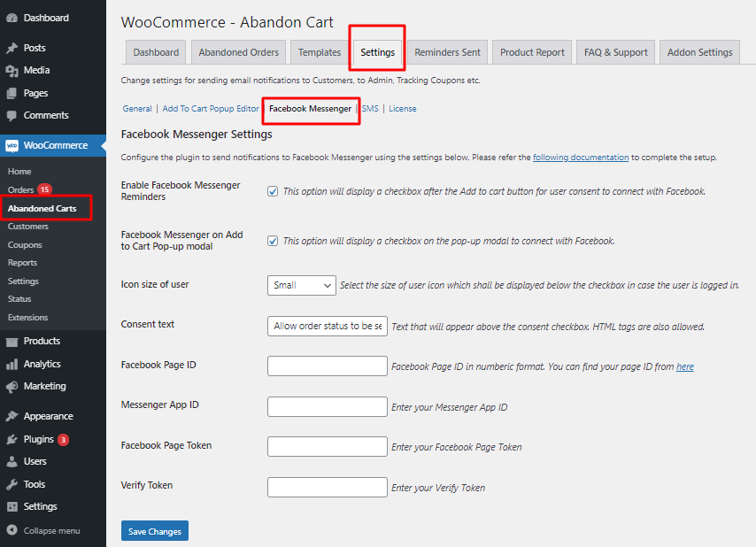Image resolution: width=756 pixels, height=547 pixels.
Task: Open WooCommerce Orders submenu item
Action: 20,190
